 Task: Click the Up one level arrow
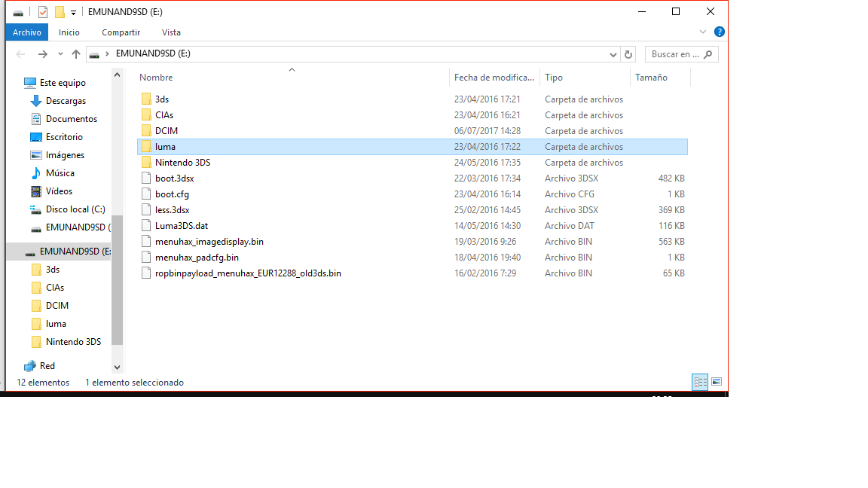pyautogui.click(x=76, y=54)
